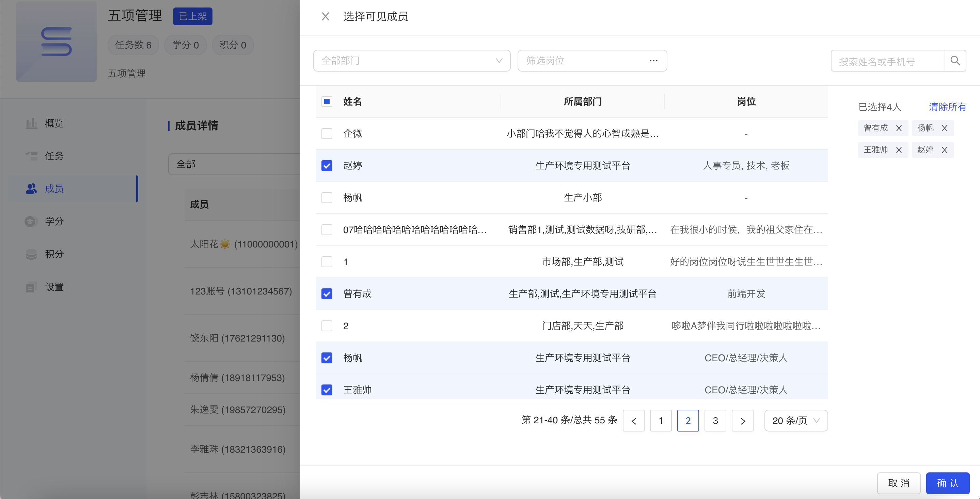Click the 任务数 6 tag
This screenshot has height=499, width=980.
pyautogui.click(x=133, y=45)
